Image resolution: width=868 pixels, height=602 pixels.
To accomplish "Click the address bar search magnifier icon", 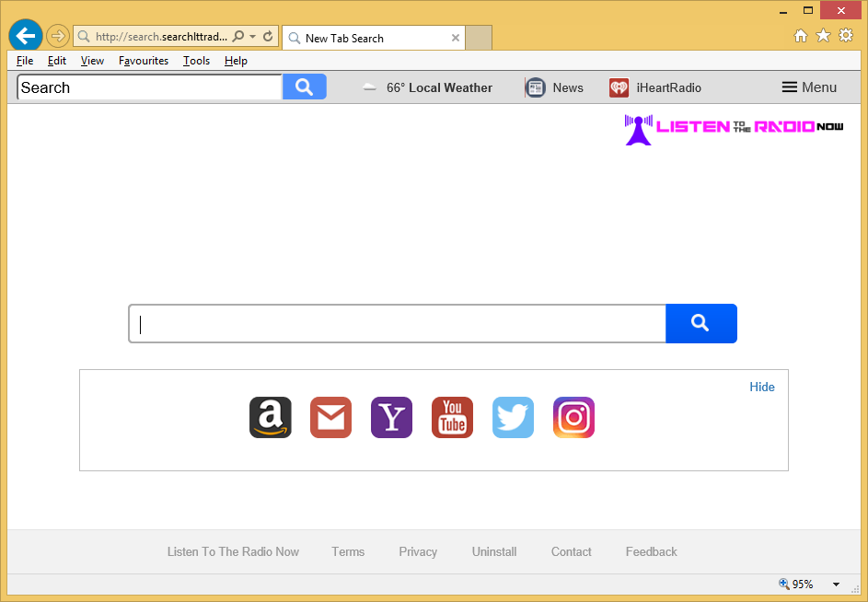I will [x=238, y=37].
